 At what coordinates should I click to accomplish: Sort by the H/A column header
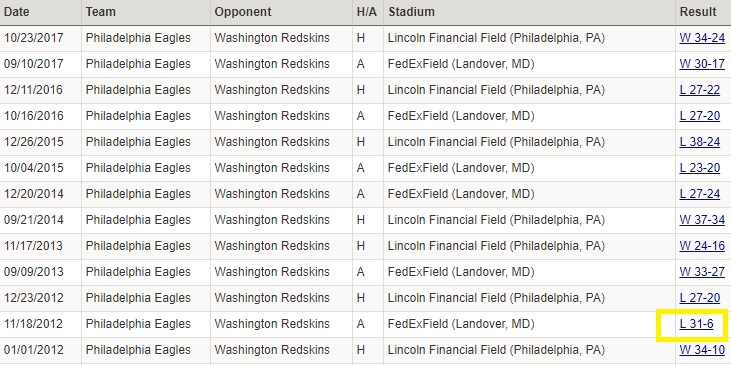(x=366, y=12)
